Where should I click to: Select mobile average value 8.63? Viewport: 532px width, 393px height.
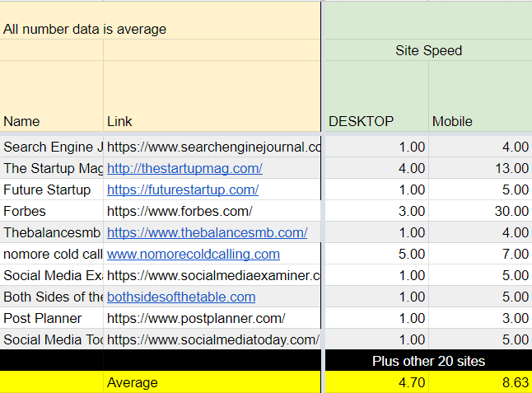(480, 382)
